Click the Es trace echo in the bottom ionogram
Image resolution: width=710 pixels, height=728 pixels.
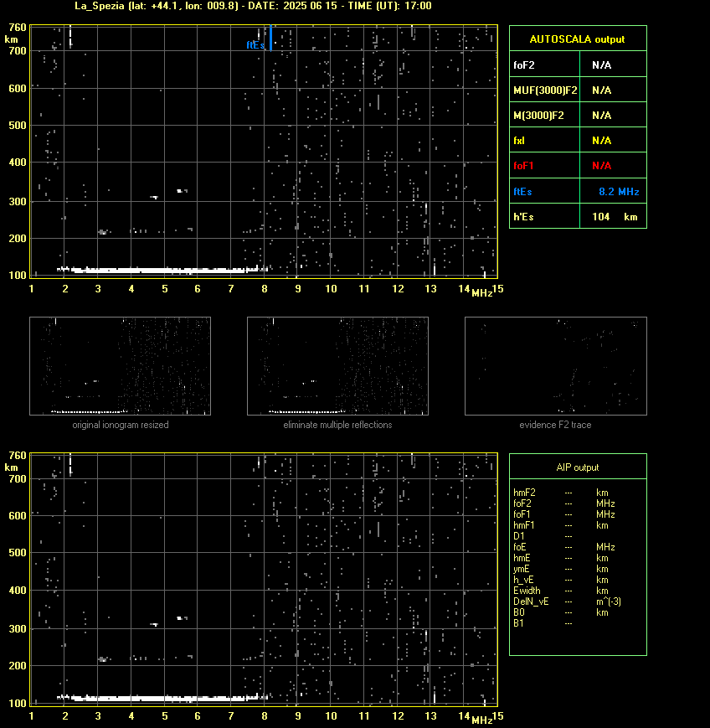(x=162, y=698)
